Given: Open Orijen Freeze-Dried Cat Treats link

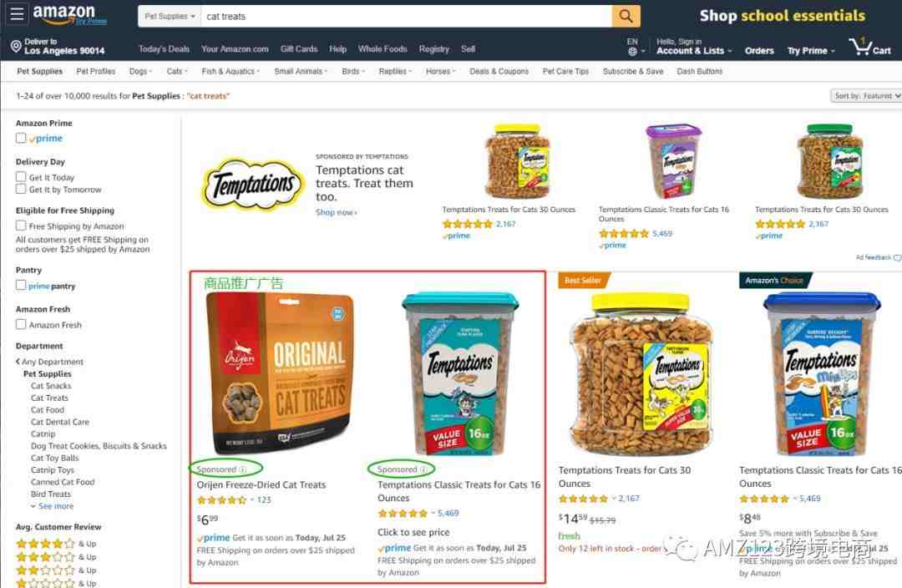Looking at the screenshot, I should coord(261,485).
